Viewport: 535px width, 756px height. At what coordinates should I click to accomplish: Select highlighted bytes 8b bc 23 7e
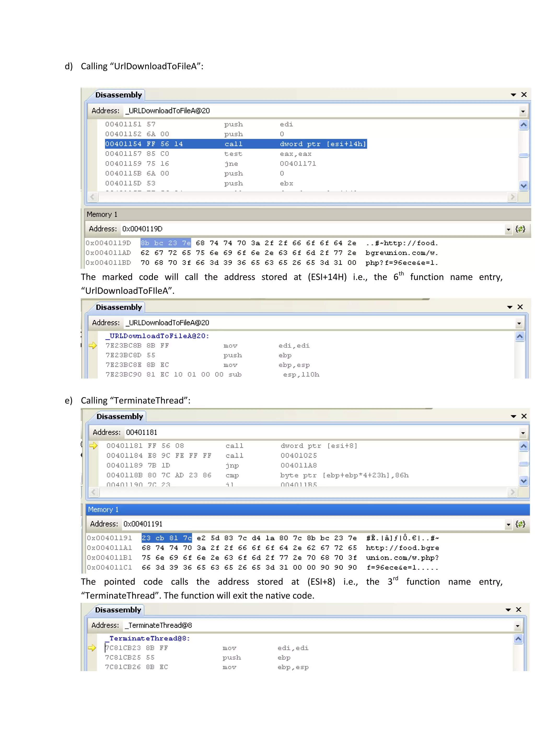tap(166, 243)
